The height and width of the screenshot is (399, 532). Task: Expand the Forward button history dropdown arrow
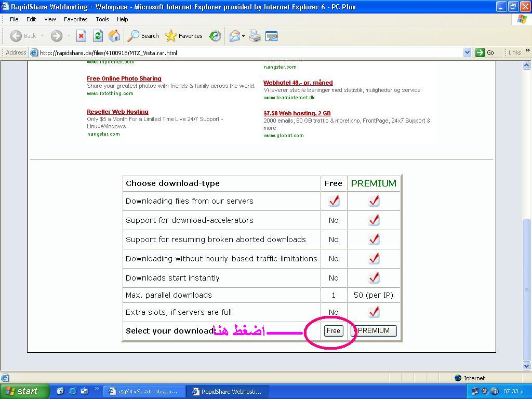[69, 36]
